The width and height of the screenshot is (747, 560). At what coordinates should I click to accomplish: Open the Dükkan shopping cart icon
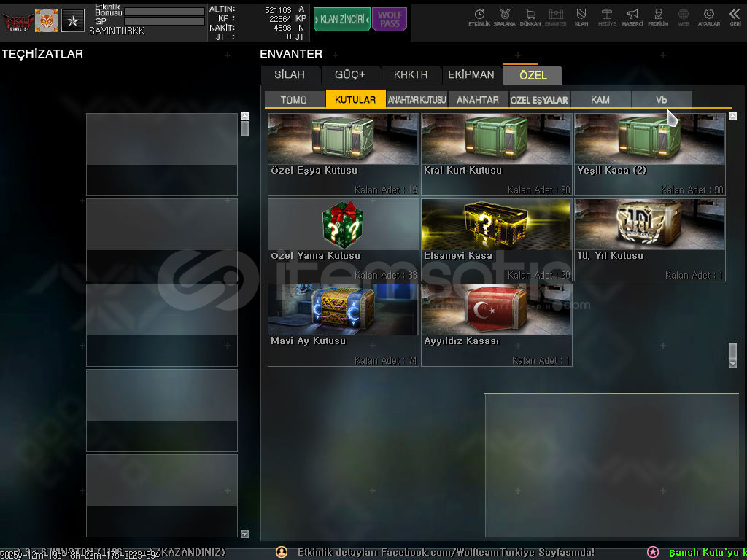[530, 17]
